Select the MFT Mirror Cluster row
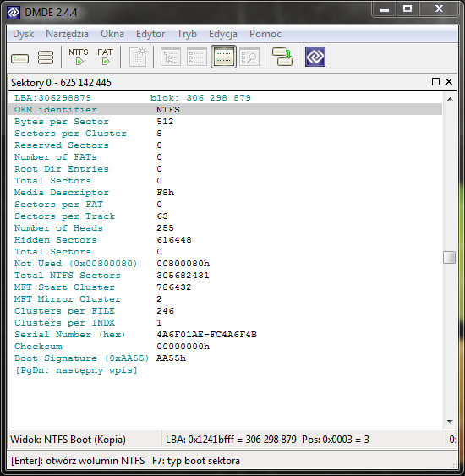This screenshot has height=476, width=465. coord(225,299)
